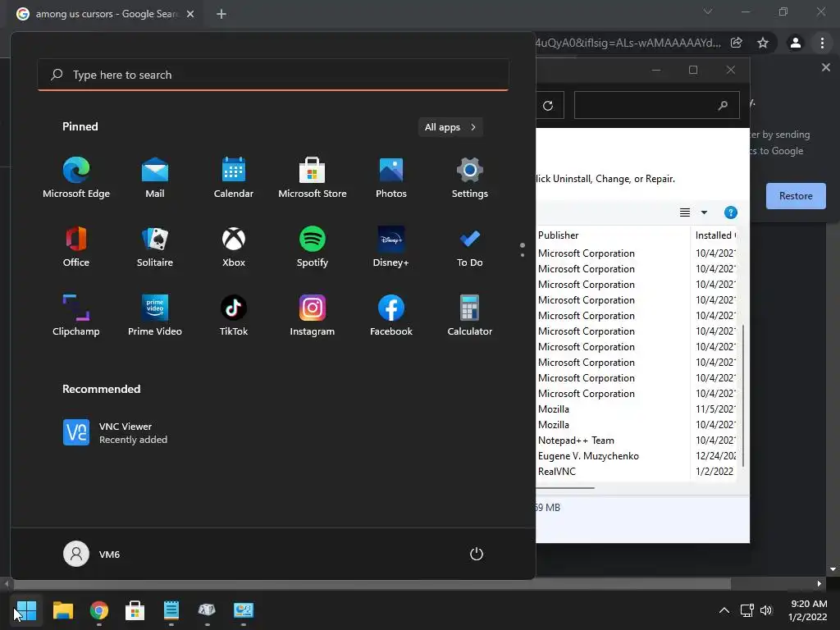Open the To Do app
The image size is (840, 630).
click(x=470, y=247)
